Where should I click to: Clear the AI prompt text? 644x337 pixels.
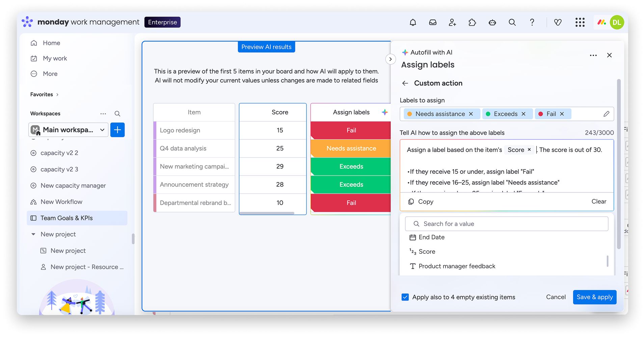[599, 201]
